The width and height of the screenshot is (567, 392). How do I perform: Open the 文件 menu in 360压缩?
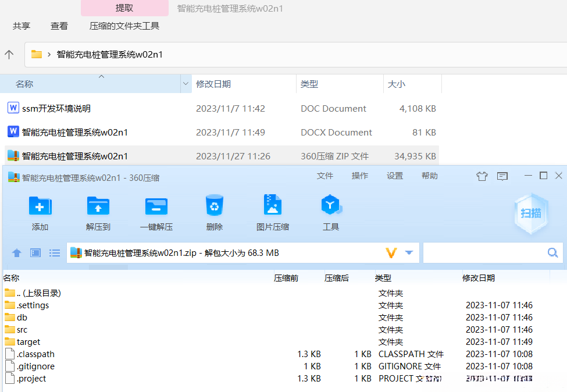click(324, 176)
